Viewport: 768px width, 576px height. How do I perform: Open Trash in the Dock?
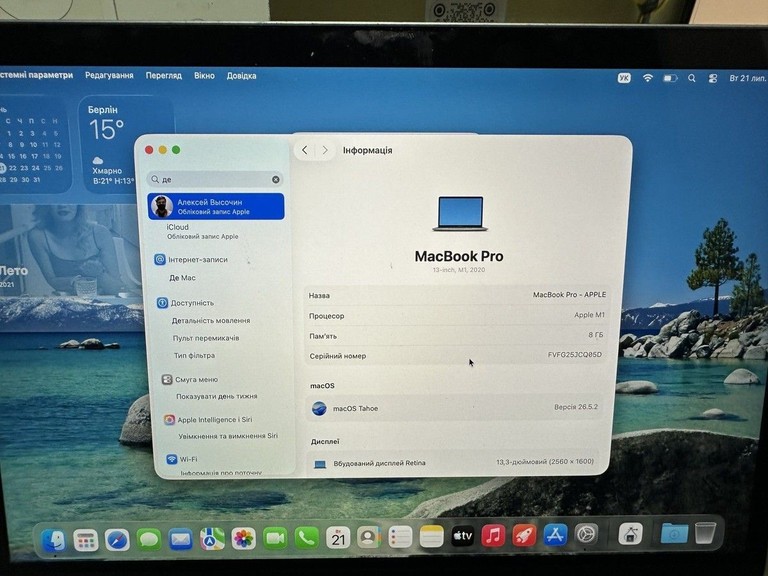click(705, 532)
